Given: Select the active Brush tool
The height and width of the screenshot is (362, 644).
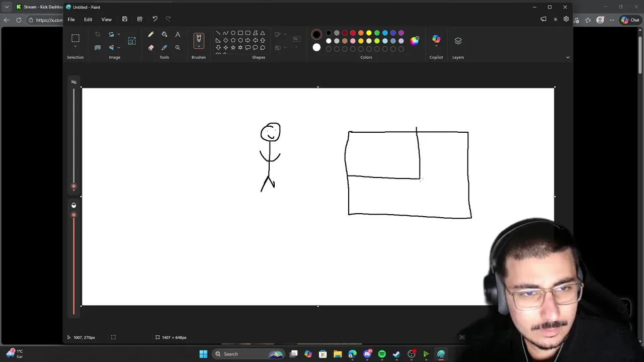Looking at the screenshot, I should (199, 38).
